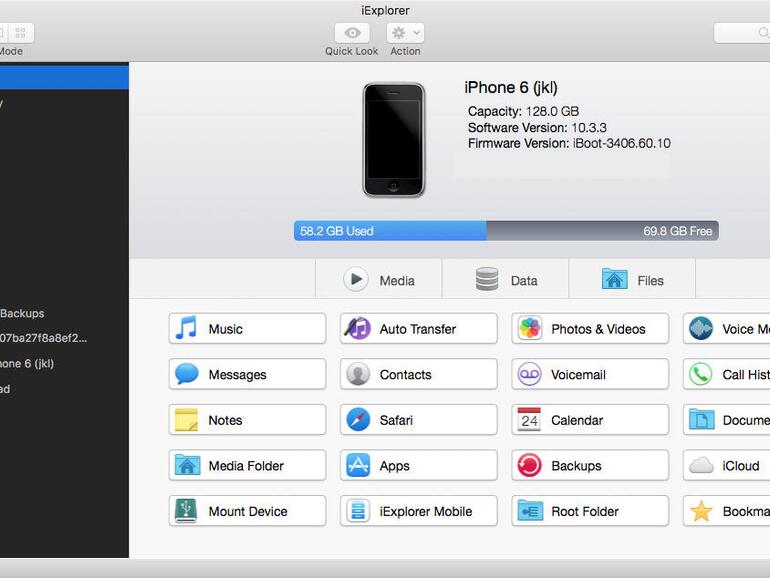
Task: Open the iCloud cloud icon
Action: coord(701,466)
